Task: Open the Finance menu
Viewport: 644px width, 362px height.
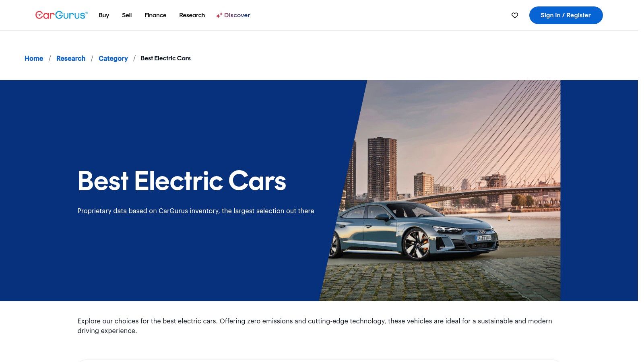Action: click(155, 15)
